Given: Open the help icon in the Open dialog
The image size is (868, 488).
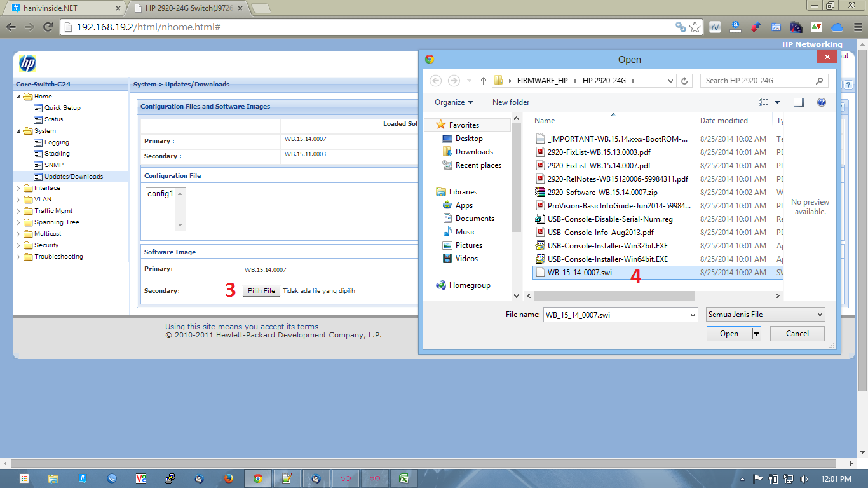Looking at the screenshot, I should pos(822,102).
